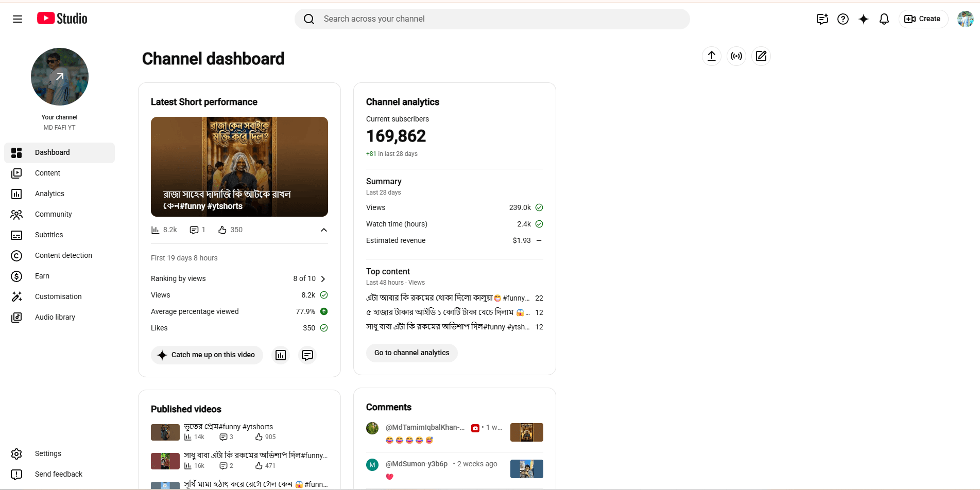The width and height of the screenshot is (980, 490).
Task: Open your channel profile picture in the sidebar
Action: click(60, 77)
